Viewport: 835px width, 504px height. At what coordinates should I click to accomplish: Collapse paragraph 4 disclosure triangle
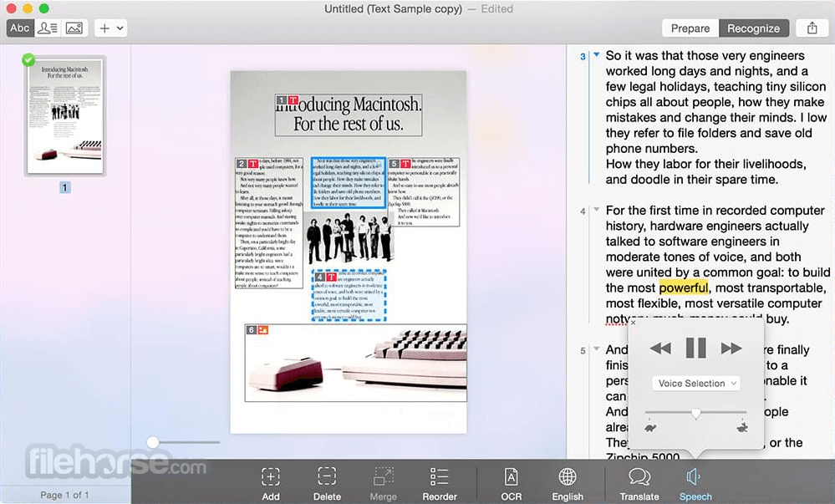(597, 210)
